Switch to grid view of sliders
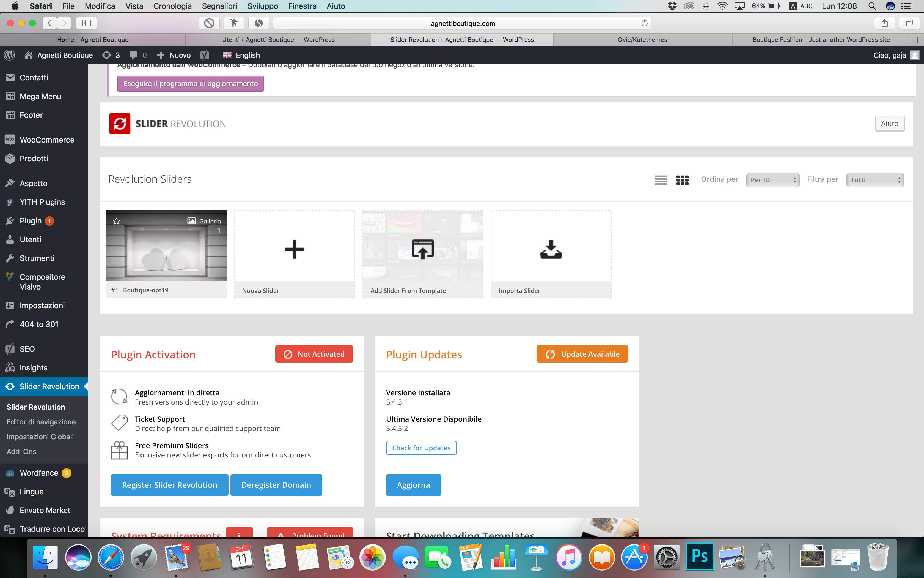The width and height of the screenshot is (924, 578). (682, 180)
